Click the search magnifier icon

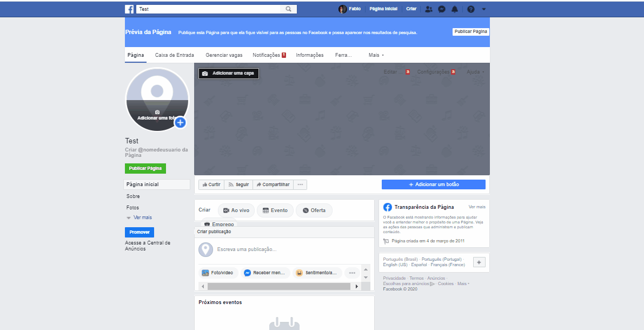pyautogui.click(x=289, y=9)
